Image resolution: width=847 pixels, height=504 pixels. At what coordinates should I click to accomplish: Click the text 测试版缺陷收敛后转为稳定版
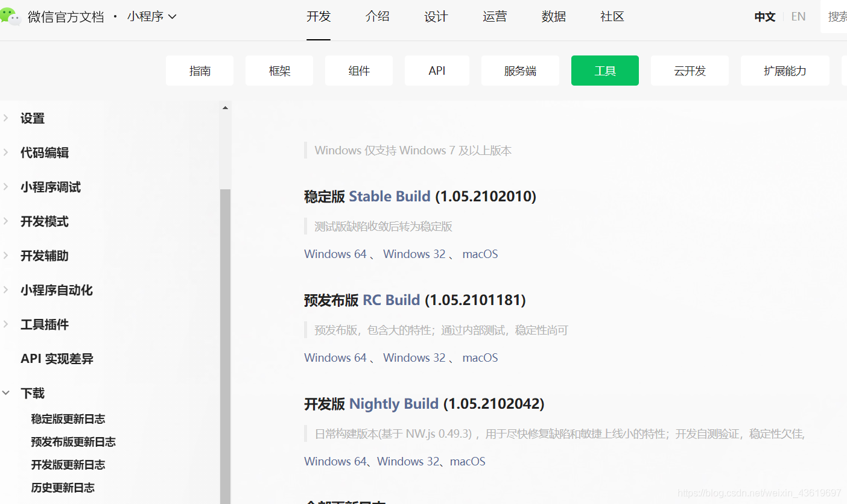point(383,227)
